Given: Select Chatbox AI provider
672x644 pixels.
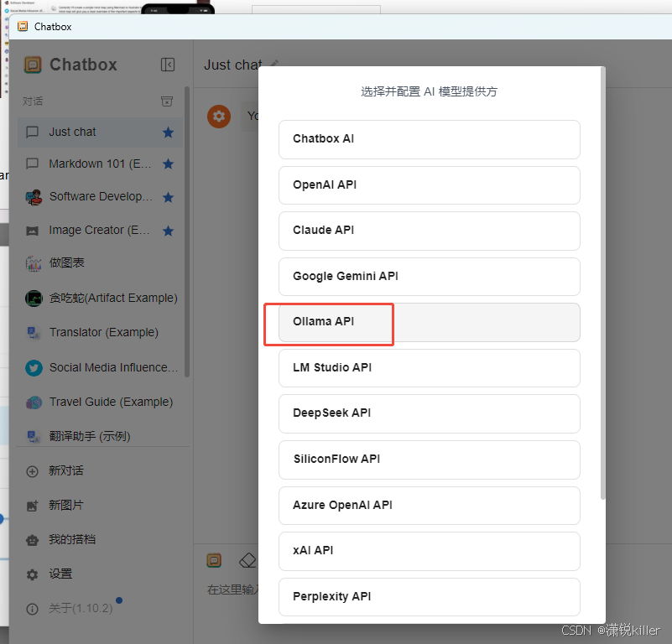Looking at the screenshot, I should pos(429,139).
